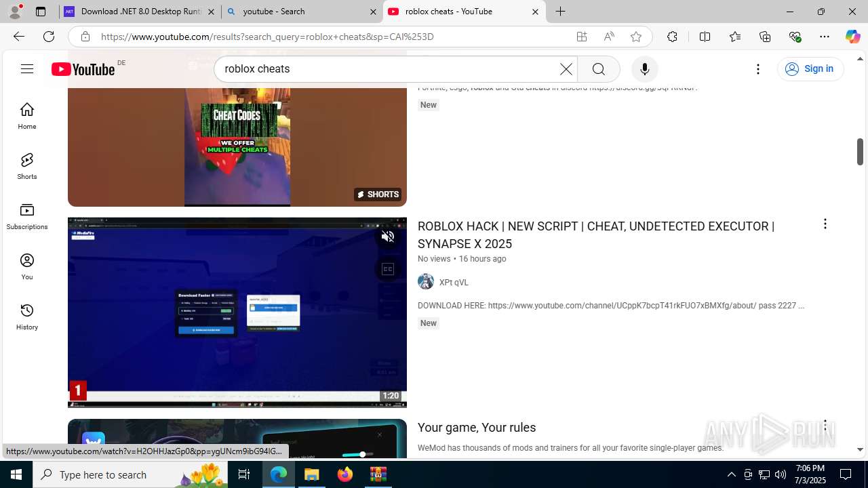
Task: Open the XPt qVL channel avatar
Action: (426, 281)
